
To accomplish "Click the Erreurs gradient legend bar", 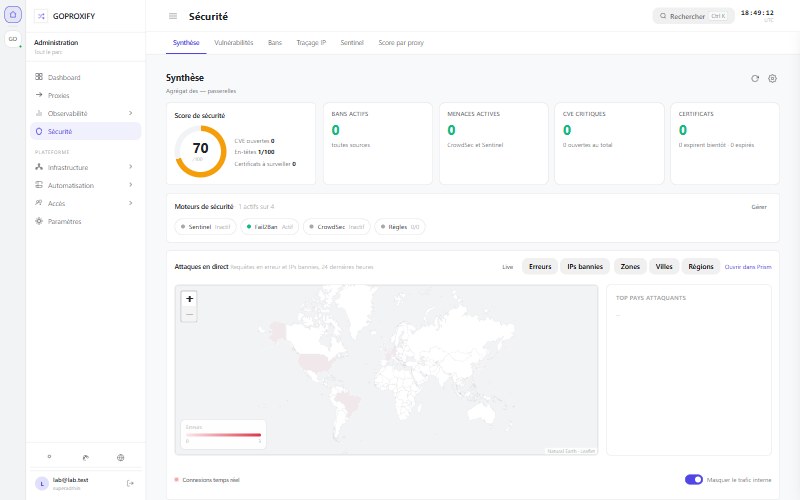I will coord(223,435).
